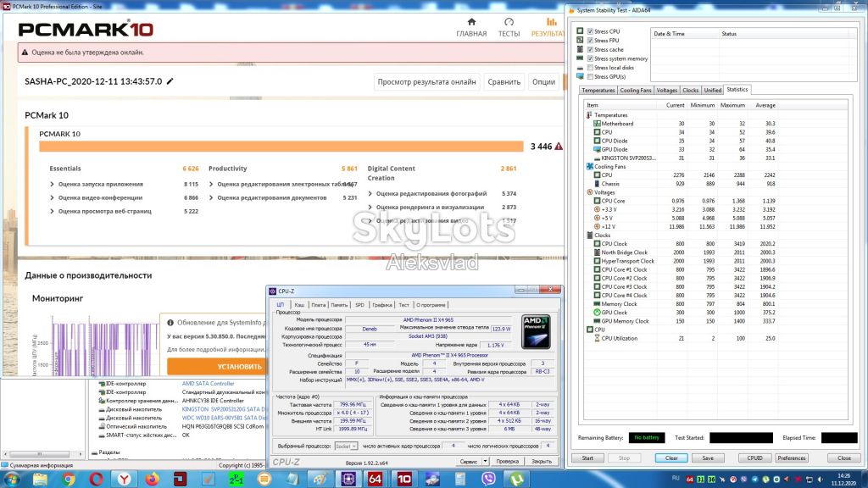
Task: Launch Firefox from the taskbar
Action: pos(153,479)
